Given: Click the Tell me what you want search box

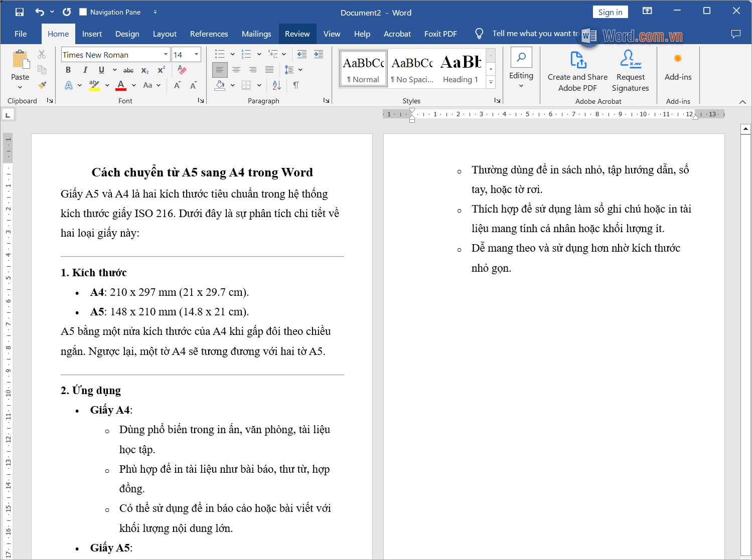Looking at the screenshot, I should tap(535, 34).
